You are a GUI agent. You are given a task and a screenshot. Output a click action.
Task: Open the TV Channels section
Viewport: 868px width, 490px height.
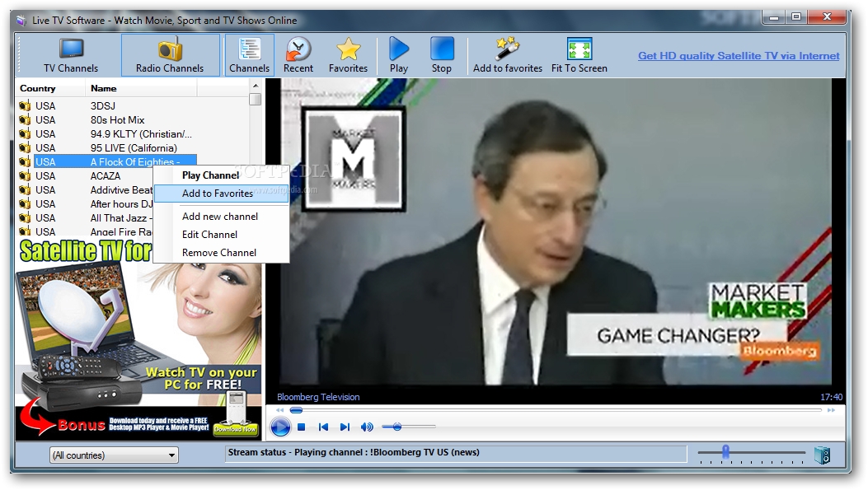coord(71,55)
